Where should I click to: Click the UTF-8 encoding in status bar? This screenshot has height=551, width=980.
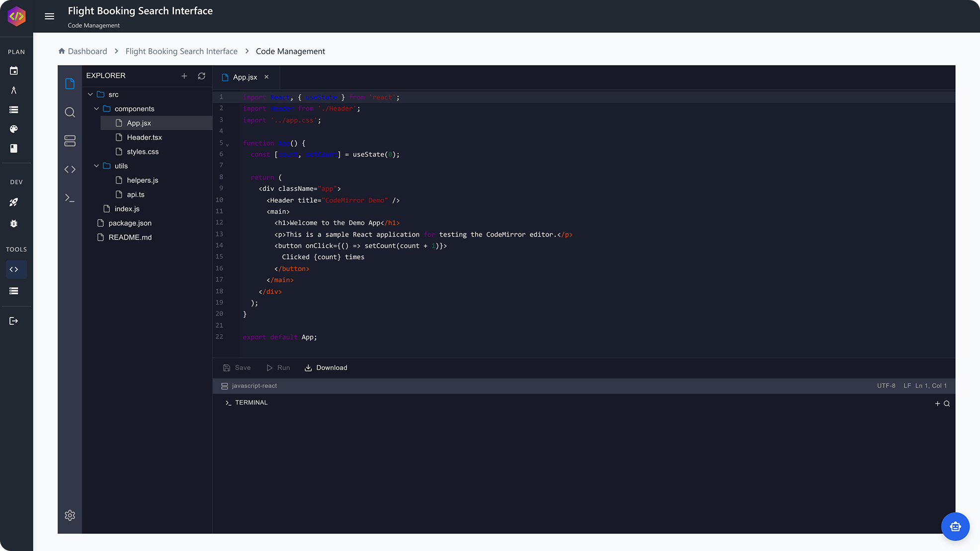click(x=886, y=386)
